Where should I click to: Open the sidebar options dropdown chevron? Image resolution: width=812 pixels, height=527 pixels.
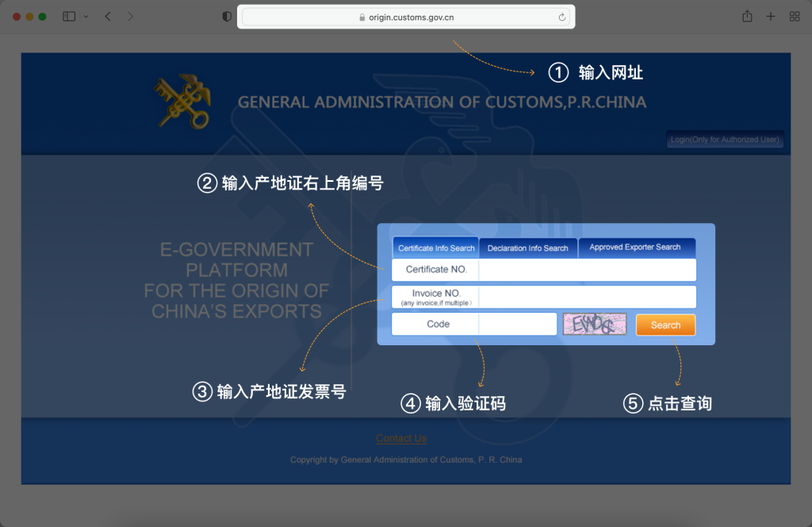pos(86,17)
